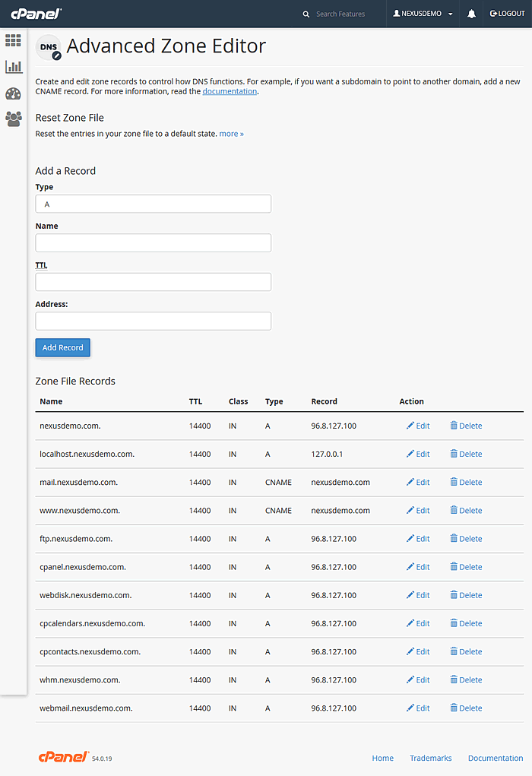The image size is (532, 776).
Task: Open the documentation link in description
Action: coord(230,91)
